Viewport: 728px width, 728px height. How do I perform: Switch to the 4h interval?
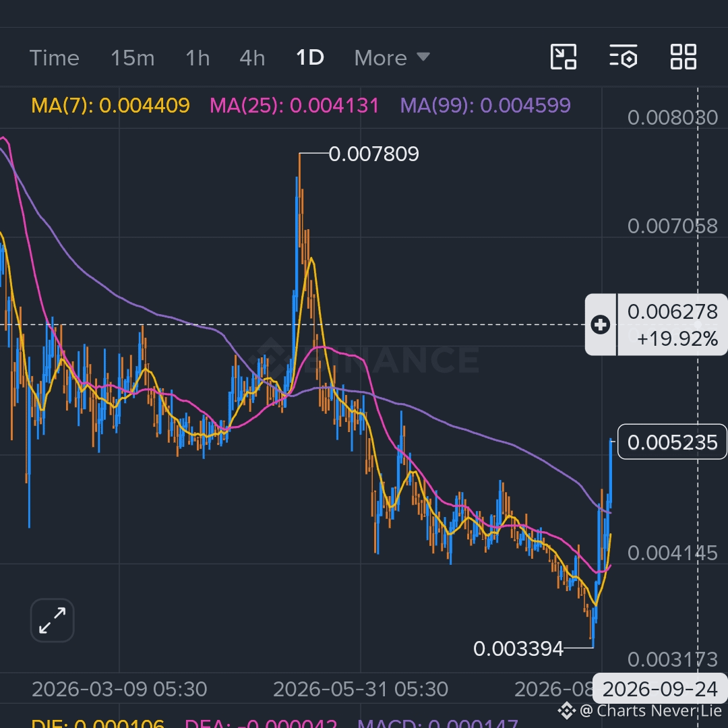(252, 58)
